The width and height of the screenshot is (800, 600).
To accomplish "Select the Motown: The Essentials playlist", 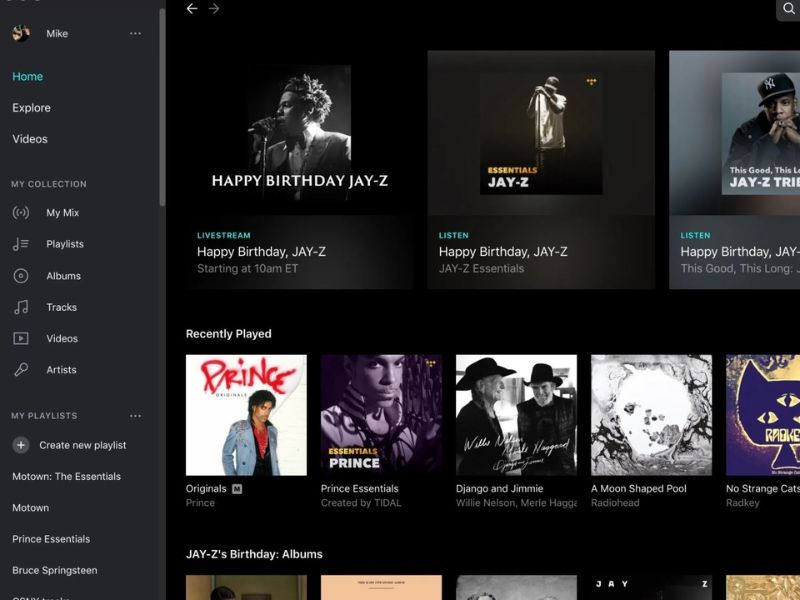I will pyautogui.click(x=65, y=476).
